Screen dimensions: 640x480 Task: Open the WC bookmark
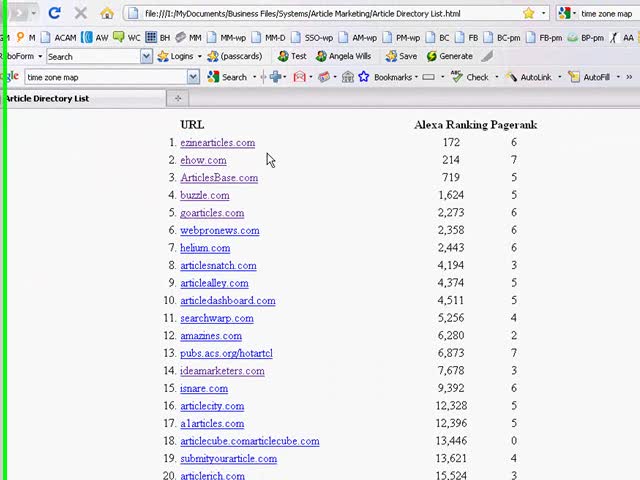127,38
